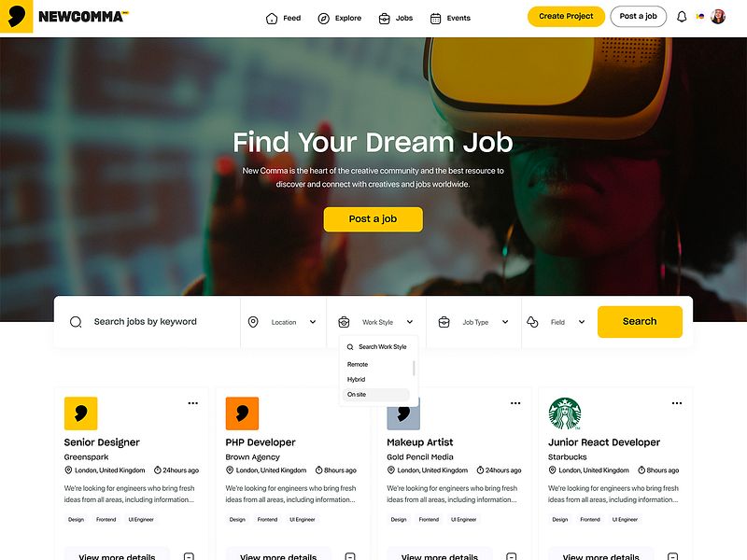
Task: Open Senior Designer card three-dot menu
Action: coord(193,403)
